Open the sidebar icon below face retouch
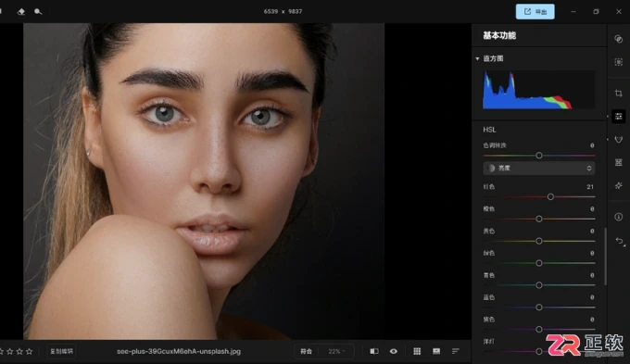Image resolution: width=630 pixels, height=364 pixels. [x=618, y=162]
